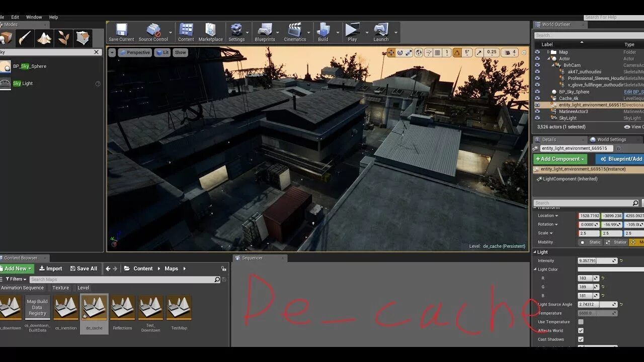Image resolution: width=644 pixels, height=362 pixels.
Task: Reset Intensity to default arrow
Action: tap(621, 260)
